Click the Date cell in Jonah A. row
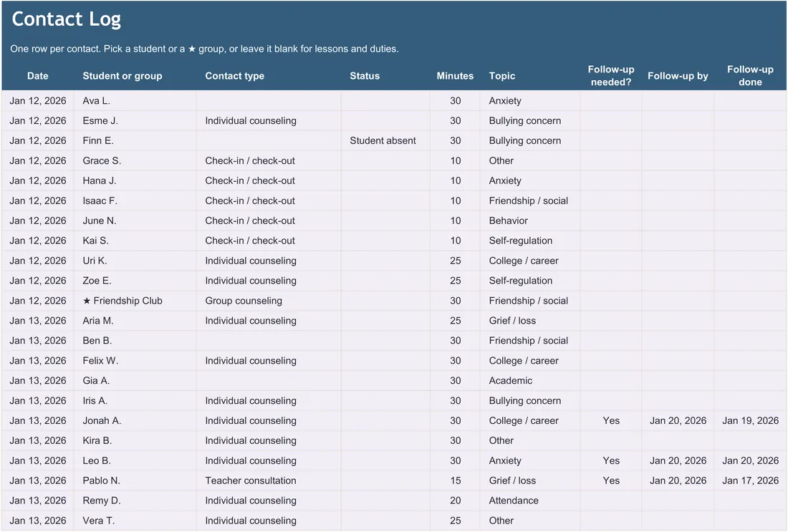 coord(38,421)
